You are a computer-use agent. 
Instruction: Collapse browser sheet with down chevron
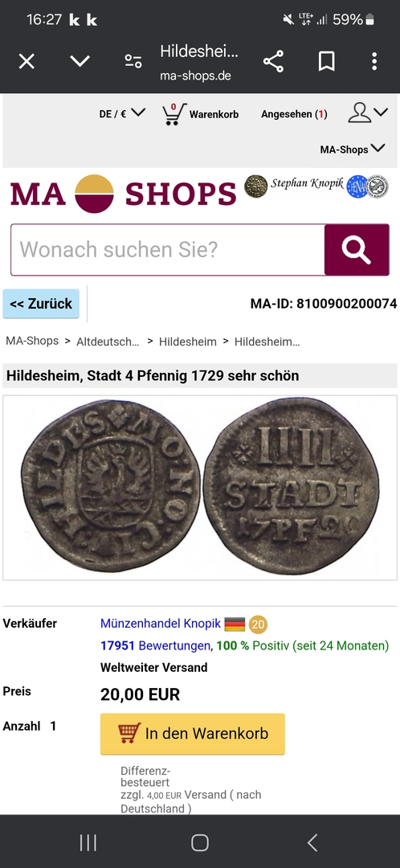coord(80,61)
